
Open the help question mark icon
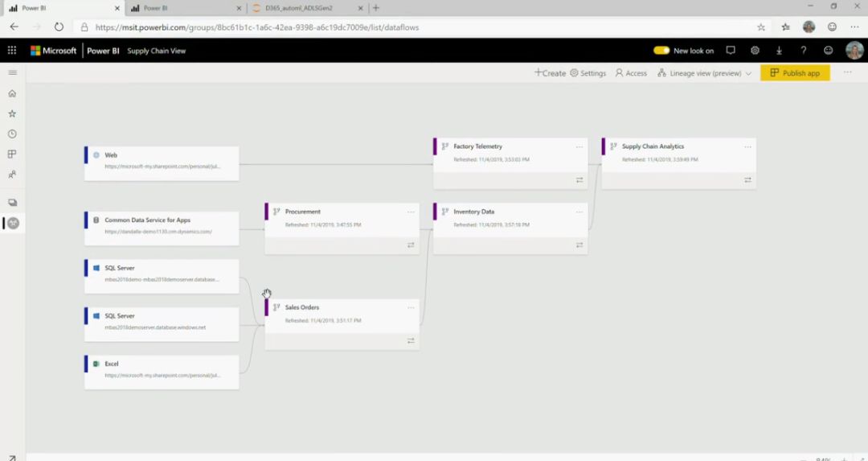coord(803,51)
